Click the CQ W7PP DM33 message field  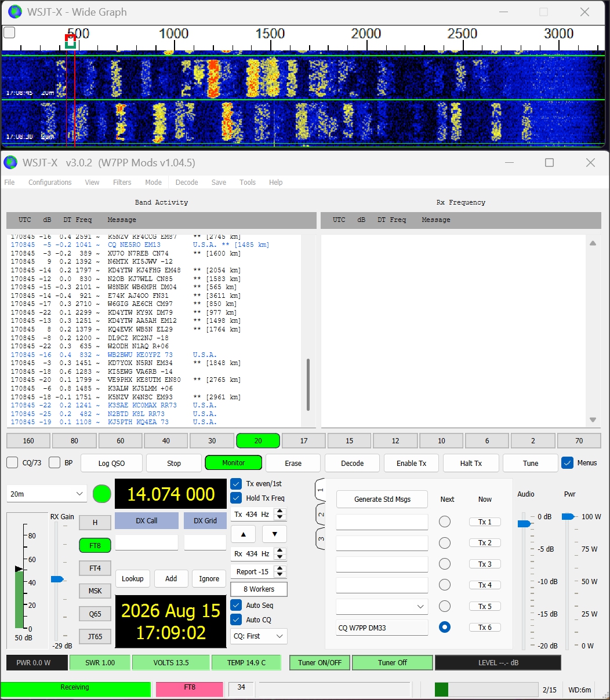(382, 628)
